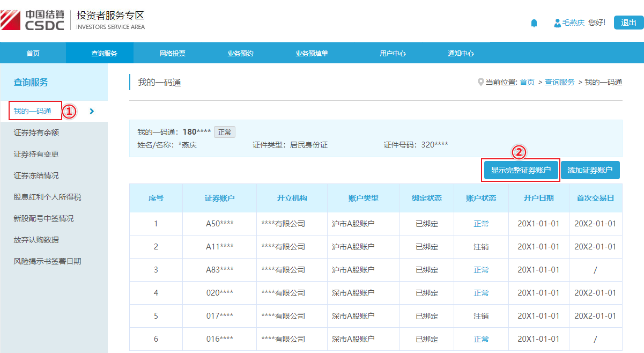Screen dimensions: 644x353
Task: Go to 通知中心 in the navbar
Action: point(461,54)
